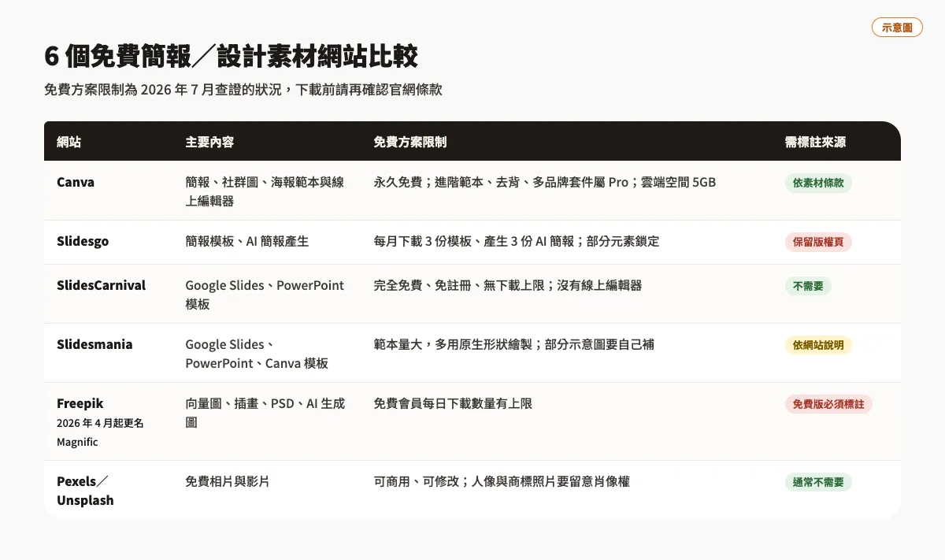Viewport: 945px width, 560px height.
Task: Select the SlidesCarnival site name
Action: pos(102,285)
